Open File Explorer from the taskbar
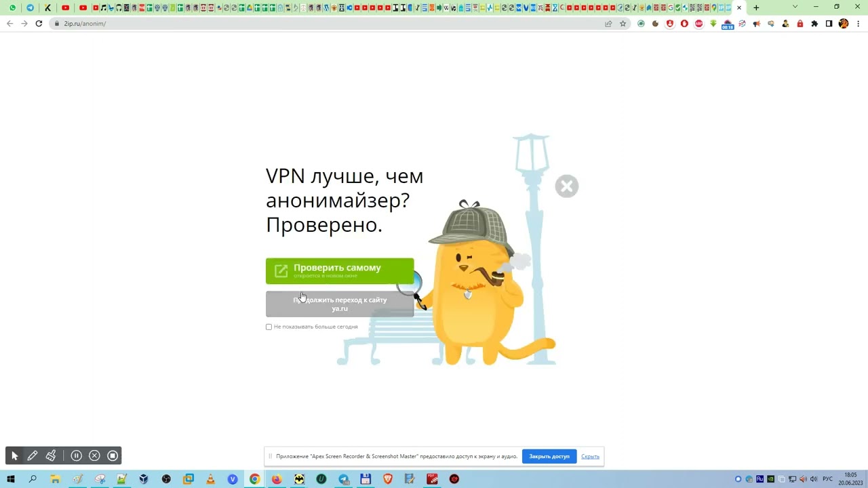The image size is (868, 488). 55,479
